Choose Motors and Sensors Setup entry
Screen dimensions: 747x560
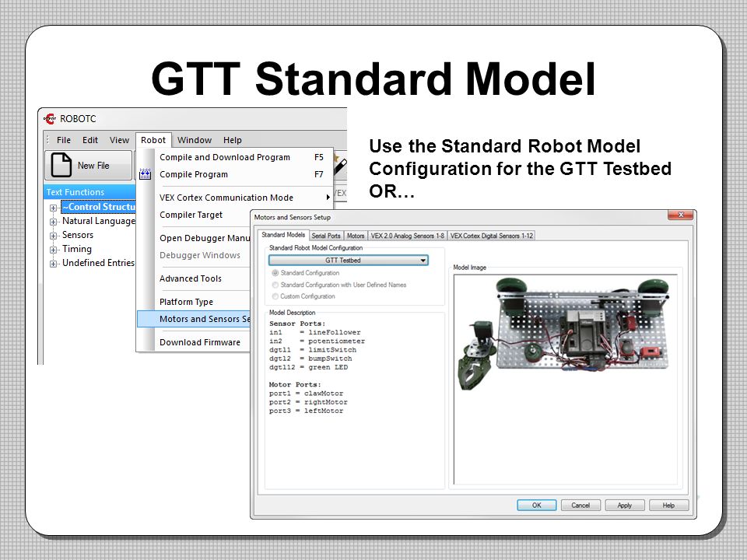pyautogui.click(x=194, y=319)
